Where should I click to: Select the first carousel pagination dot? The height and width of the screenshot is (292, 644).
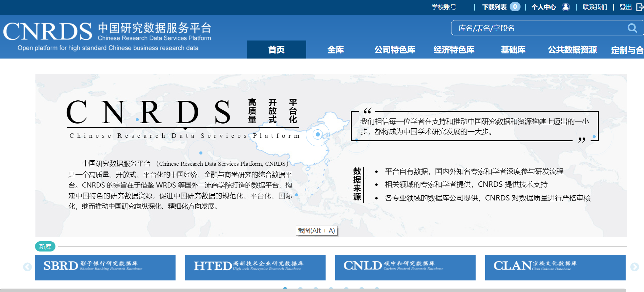[x=285, y=289]
